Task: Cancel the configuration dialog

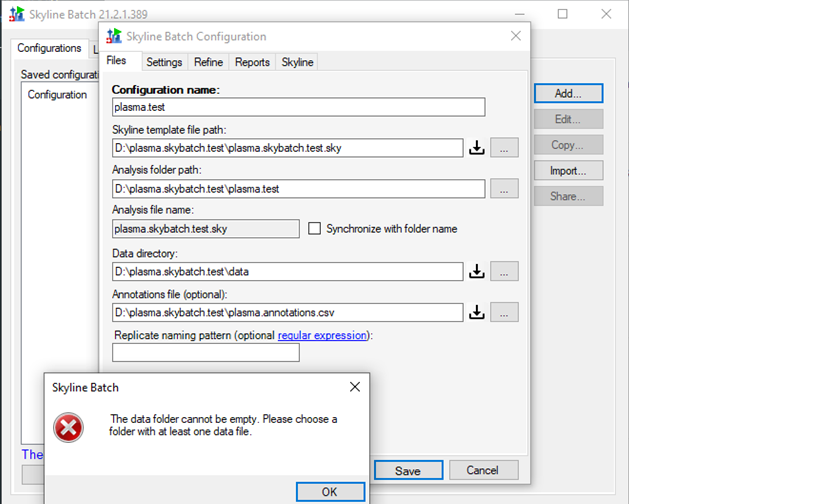Action: pyautogui.click(x=483, y=470)
